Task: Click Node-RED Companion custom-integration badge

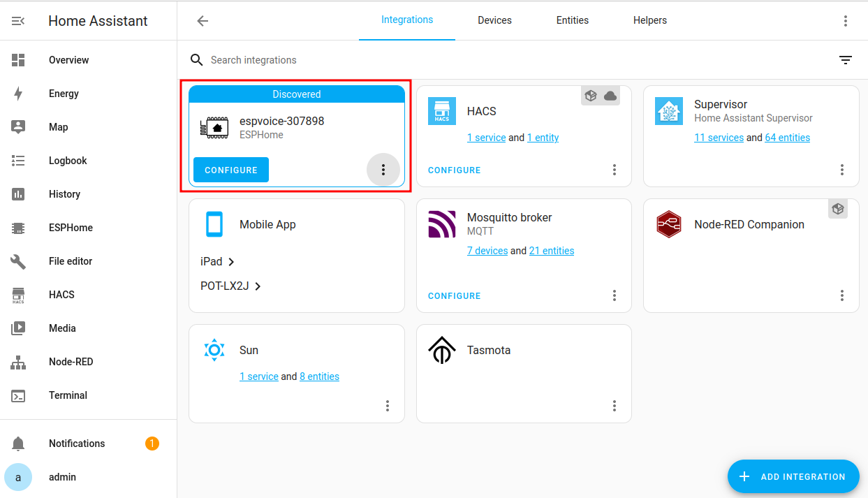Action: coord(838,208)
